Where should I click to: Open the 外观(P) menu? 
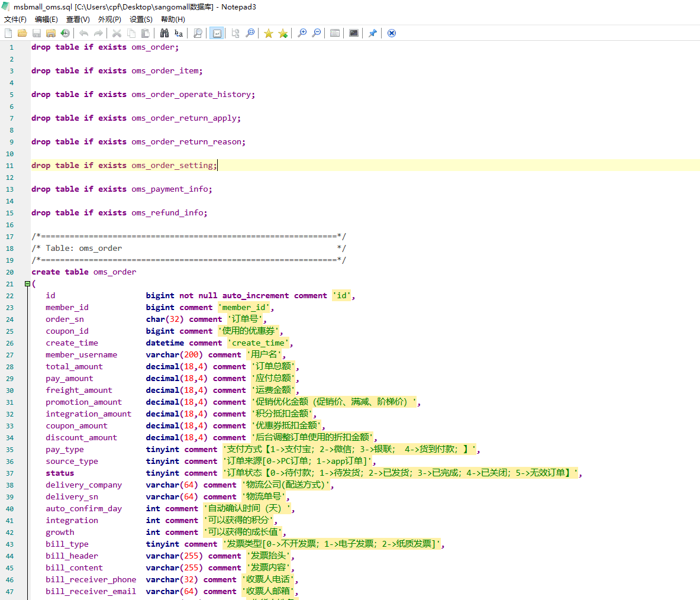pos(109,19)
